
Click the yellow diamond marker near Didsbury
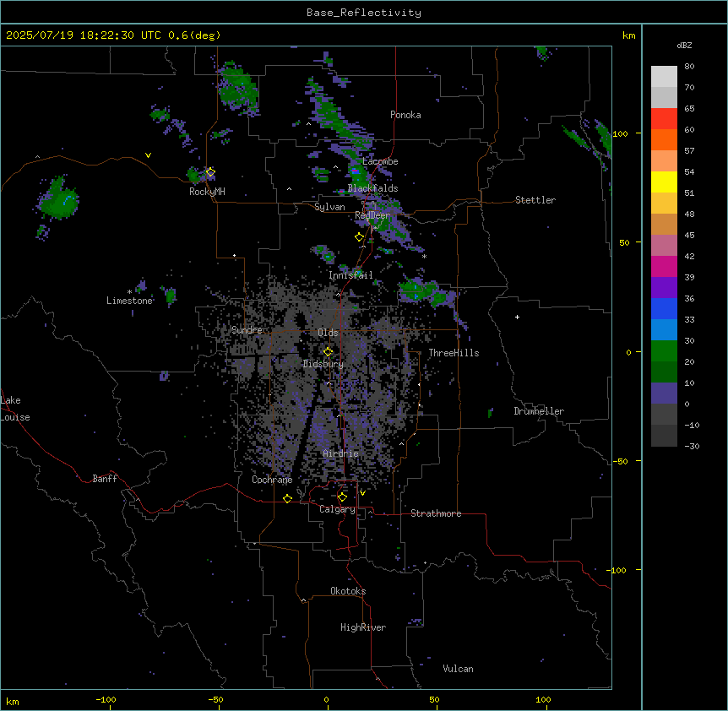[x=328, y=352]
